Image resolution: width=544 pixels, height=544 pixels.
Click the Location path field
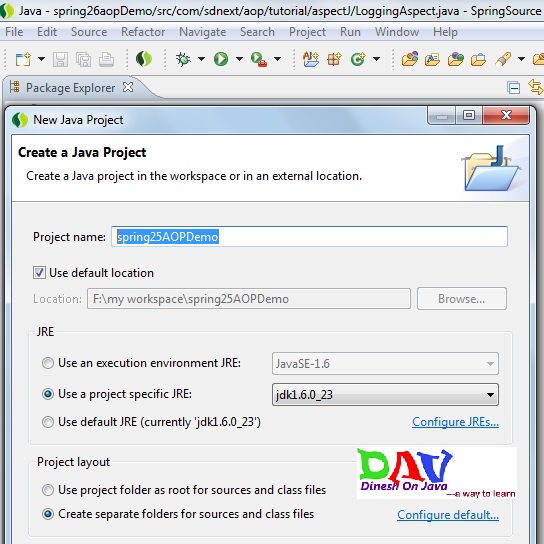[x=249, y=299]
